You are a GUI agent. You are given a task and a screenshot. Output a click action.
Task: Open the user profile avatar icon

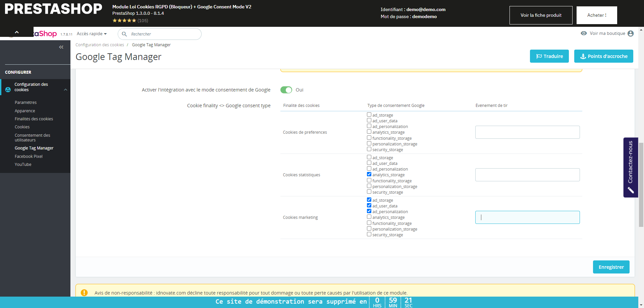pyautogui.click(x=631, y=34)
